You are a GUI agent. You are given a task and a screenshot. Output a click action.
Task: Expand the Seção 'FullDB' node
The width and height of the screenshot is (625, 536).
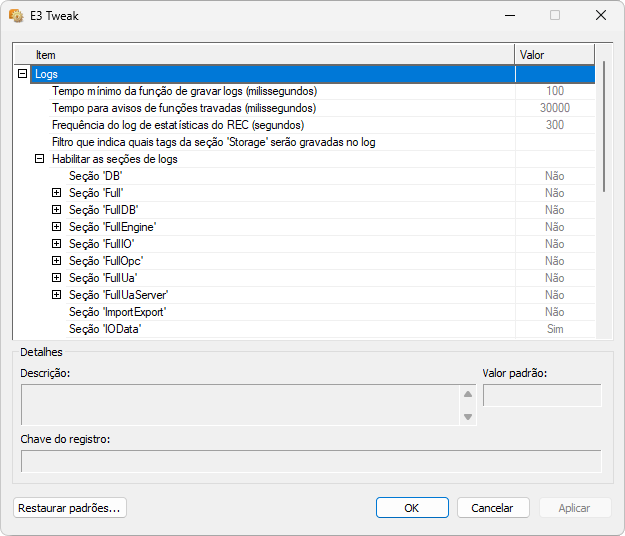(x=57, y=210)
